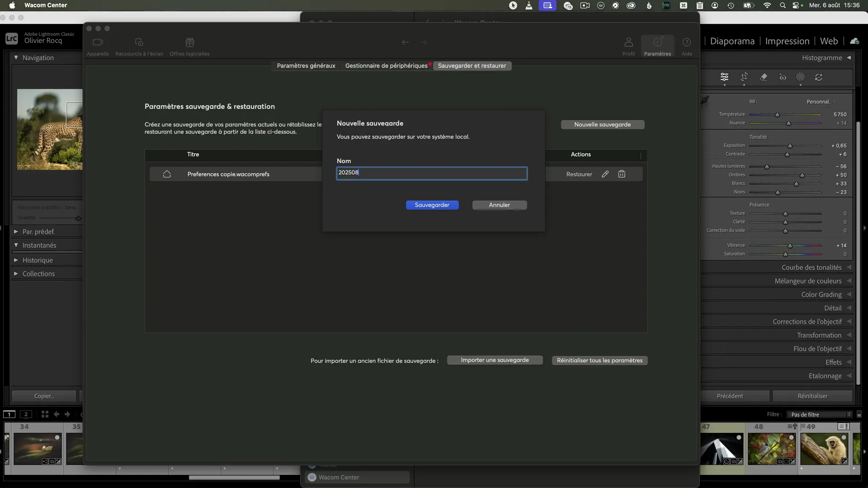Open Spotlight search in macOS menu bar
Image resolution: width=868 pixels, height=488 pixels.
(x=783, y=5)
